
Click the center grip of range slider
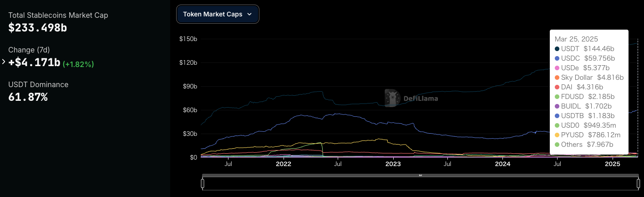(x=420, y=175)
